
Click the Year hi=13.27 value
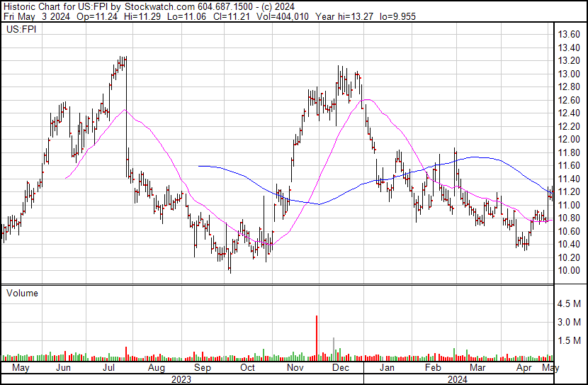click(344, 16)
